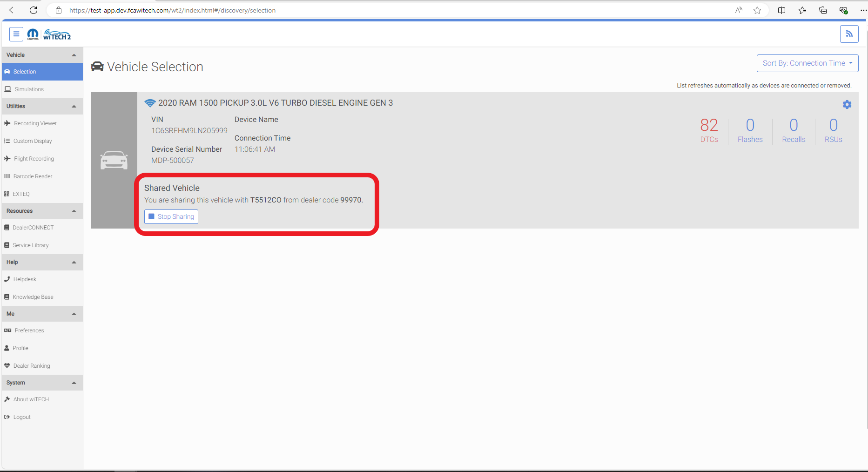Collapse the Resources sidebar section
Image resolution: width=868 pixels, height=472 pixels.
(42, 211)
